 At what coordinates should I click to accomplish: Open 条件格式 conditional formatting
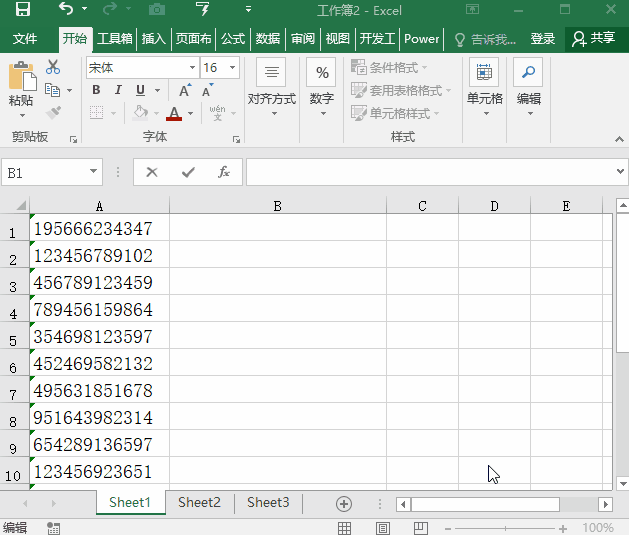(x=389, y=67)
